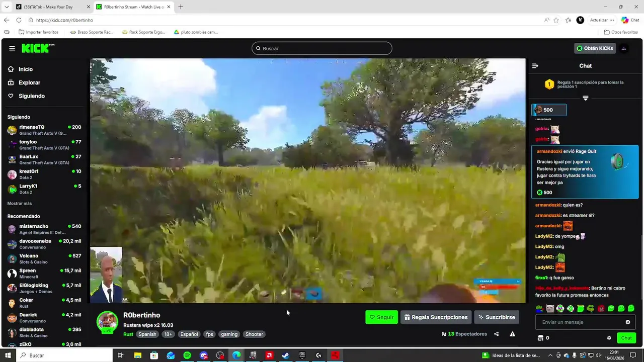Image resolution: width=644 pixels, height=362 pixels.
Task: Open the profile menu beside Obtén KICKs
Action: coord(624,48)
